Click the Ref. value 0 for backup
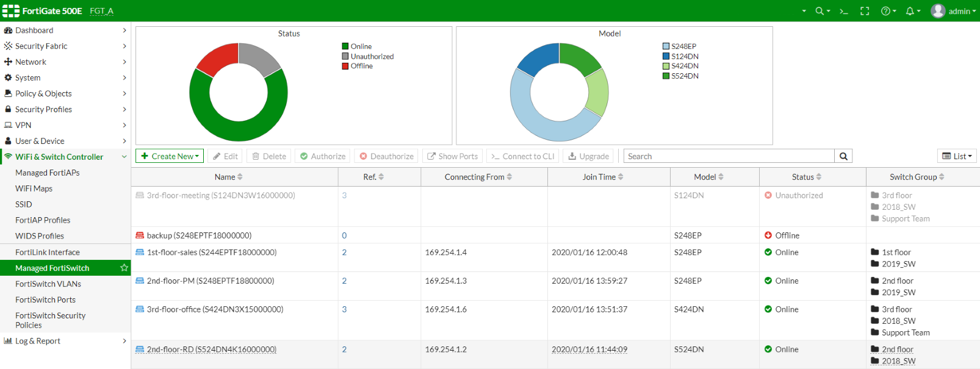Screen dimensions: 980x369 tap(344, 235)
